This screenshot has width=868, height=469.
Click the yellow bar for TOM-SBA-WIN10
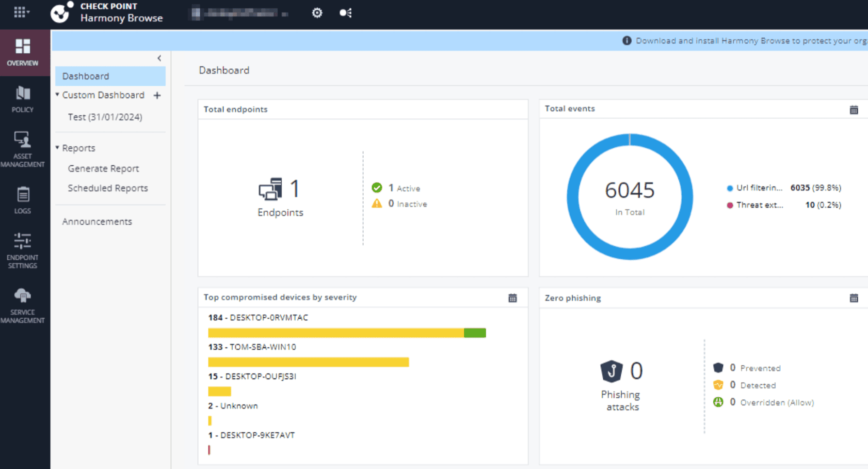(x=308, y=362)
